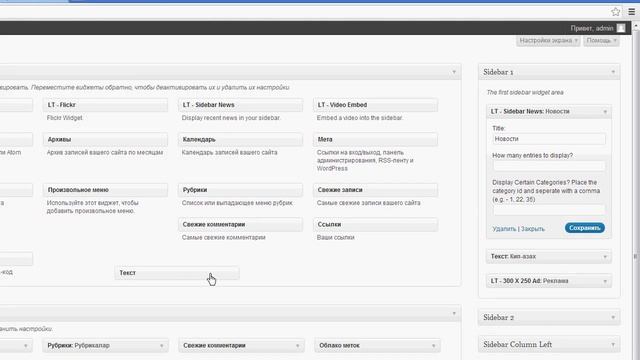Collapse the LT - Sidebar News: Новости widget
This screenshot has width=640, height=360.
click(x=605, y=111)
